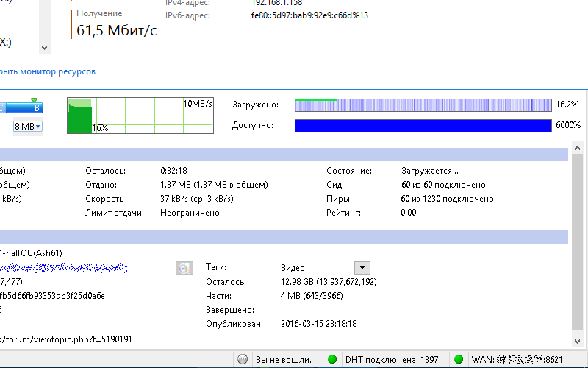
Task: Click the viewtopic.php forum URL
Action: pyautogui.click(x=66, y=339)
